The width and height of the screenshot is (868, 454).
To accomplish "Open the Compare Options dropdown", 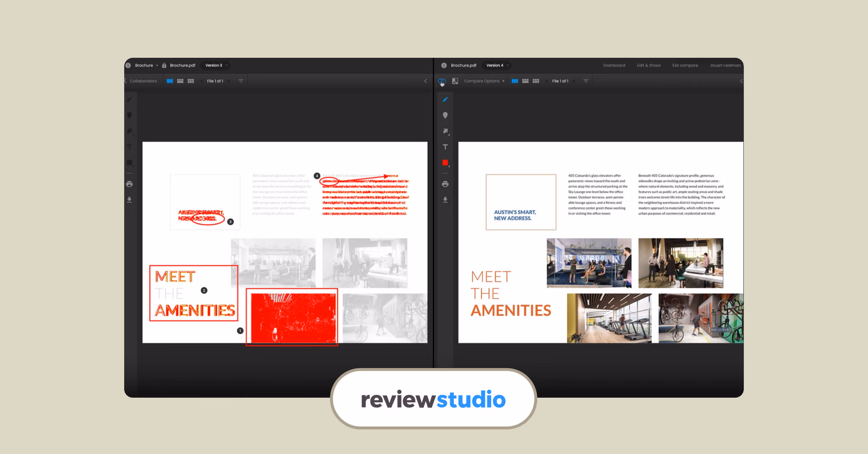I will 484,81.
